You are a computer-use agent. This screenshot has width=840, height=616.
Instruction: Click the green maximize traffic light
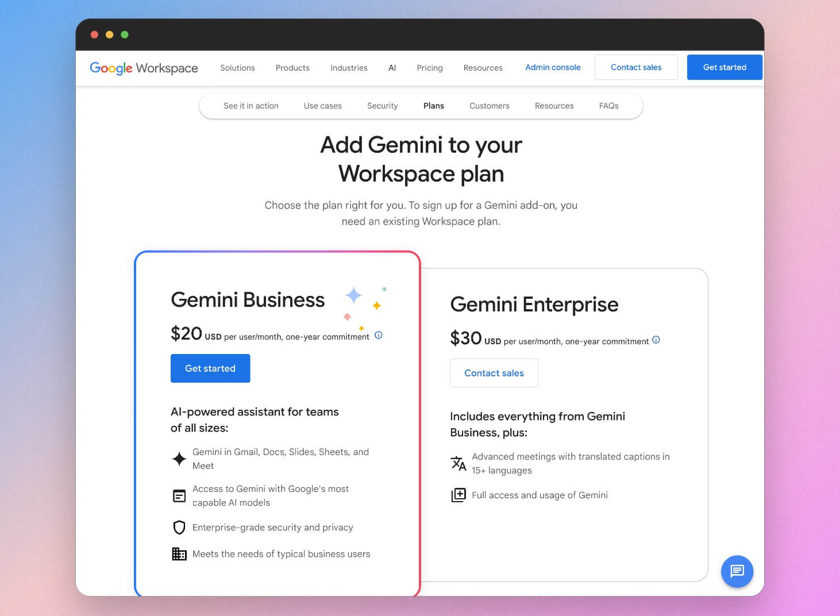click(x=125, y=34)
